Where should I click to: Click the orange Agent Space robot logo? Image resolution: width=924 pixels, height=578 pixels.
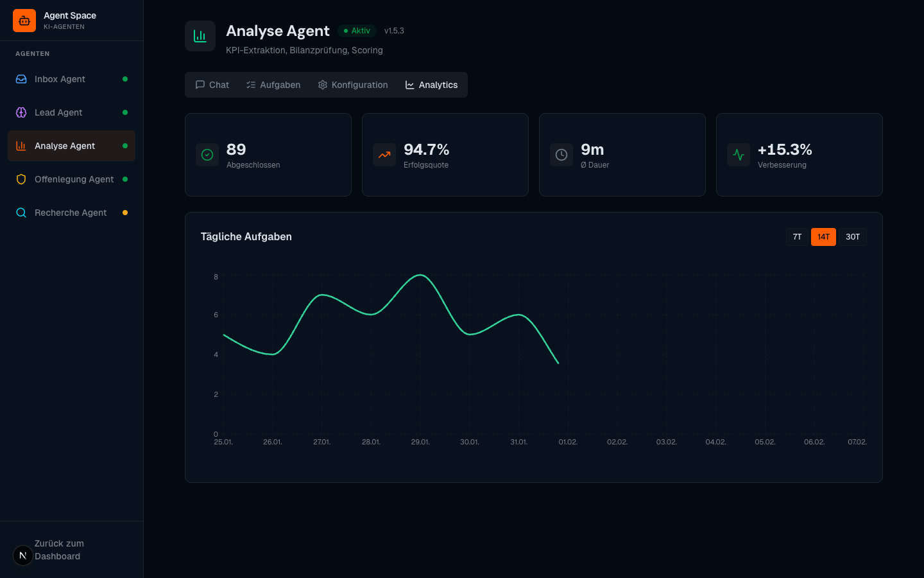pos(24,21)
